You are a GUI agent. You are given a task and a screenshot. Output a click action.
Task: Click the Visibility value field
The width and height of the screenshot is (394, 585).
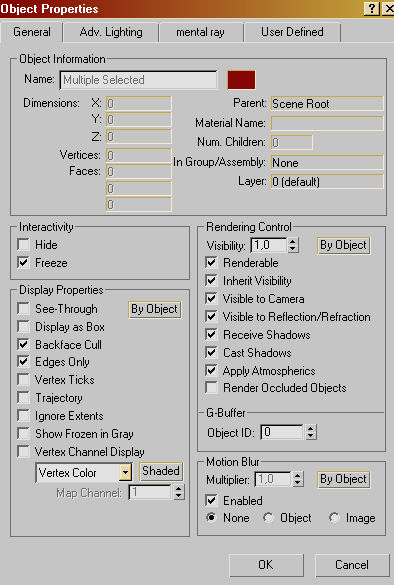click(269, 245)
